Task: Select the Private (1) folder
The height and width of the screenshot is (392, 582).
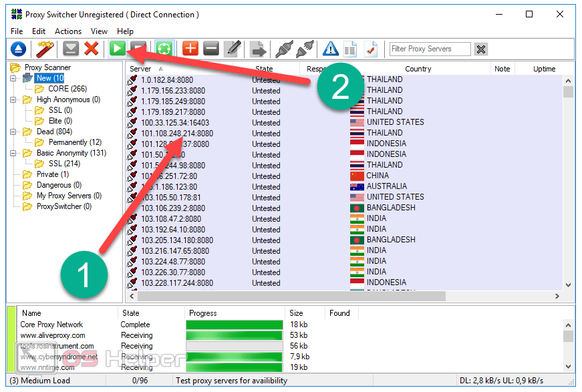Action: (x=52, y=174)
